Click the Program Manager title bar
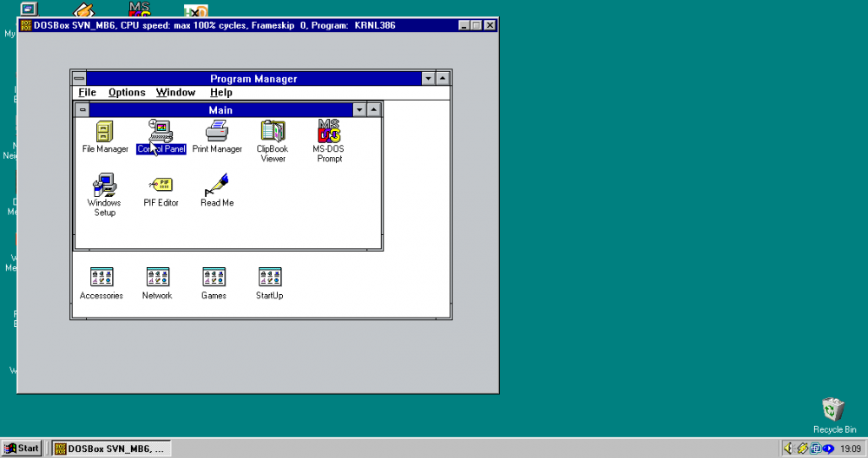 click(x=253, y=79)
